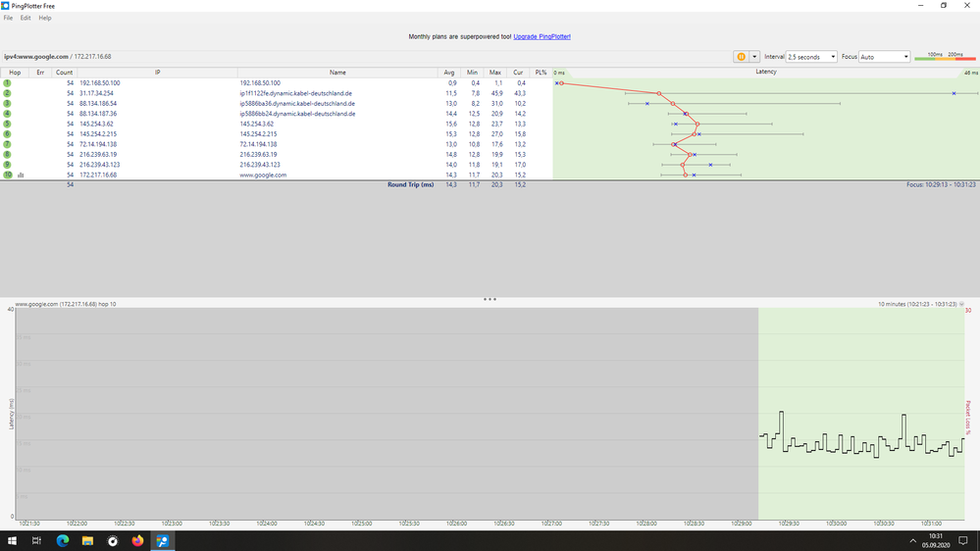Viewport: 980px width, 551px height.
Task: Open File Explorer from the taskbar
Action: [87, 541]
